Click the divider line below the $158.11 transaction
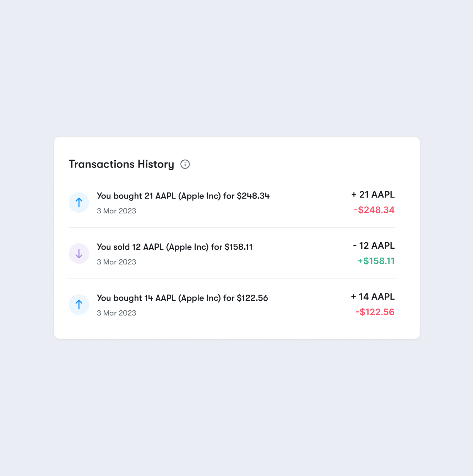Viewport: 473px width, 476px height. click(x=232, y=279)
